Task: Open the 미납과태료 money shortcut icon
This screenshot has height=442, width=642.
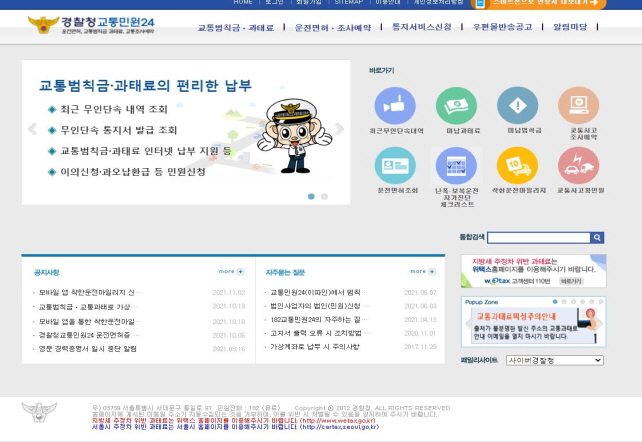Action: [456, 106]
